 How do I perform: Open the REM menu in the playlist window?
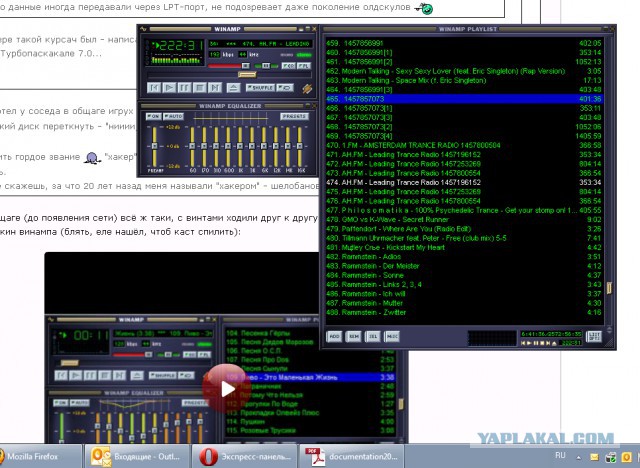[x=353, y=337]
